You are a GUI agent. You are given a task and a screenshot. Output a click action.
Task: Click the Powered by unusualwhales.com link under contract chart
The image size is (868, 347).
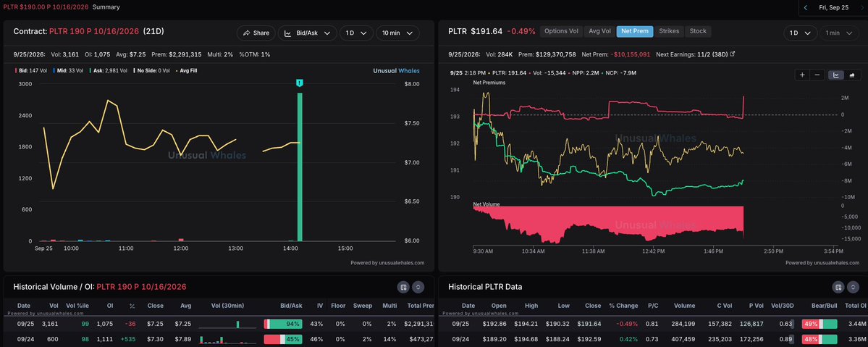(387, 263)
